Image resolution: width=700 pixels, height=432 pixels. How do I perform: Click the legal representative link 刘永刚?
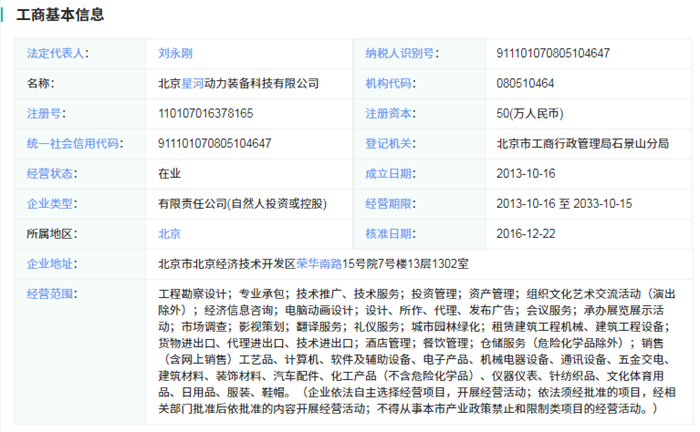click(176, 53)
